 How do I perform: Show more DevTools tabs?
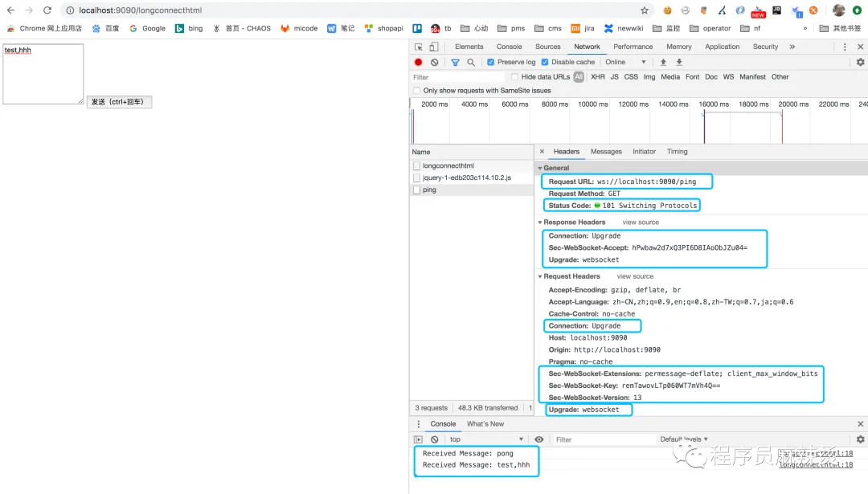click(x=792, y=47)
